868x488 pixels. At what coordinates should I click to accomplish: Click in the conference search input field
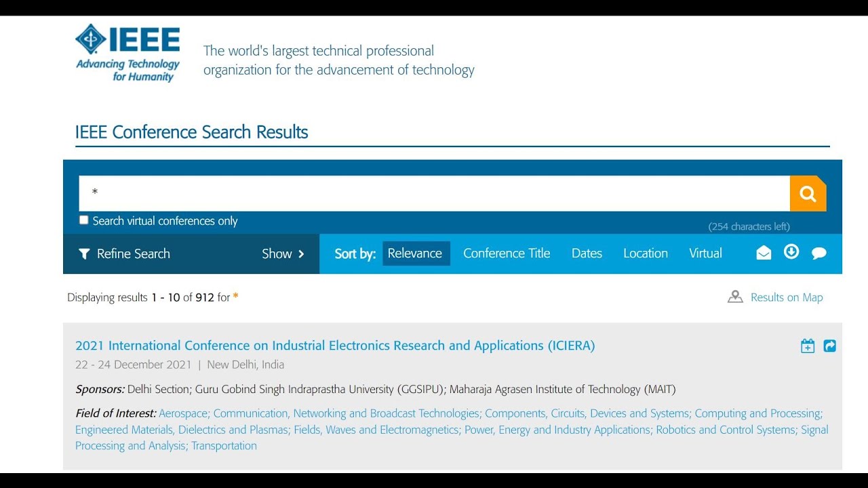click(434, 193)
